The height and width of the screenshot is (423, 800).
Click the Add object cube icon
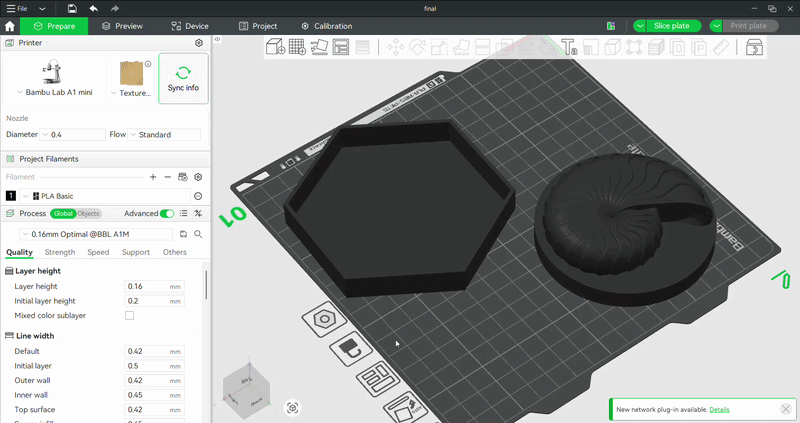[x=276, y=47]
